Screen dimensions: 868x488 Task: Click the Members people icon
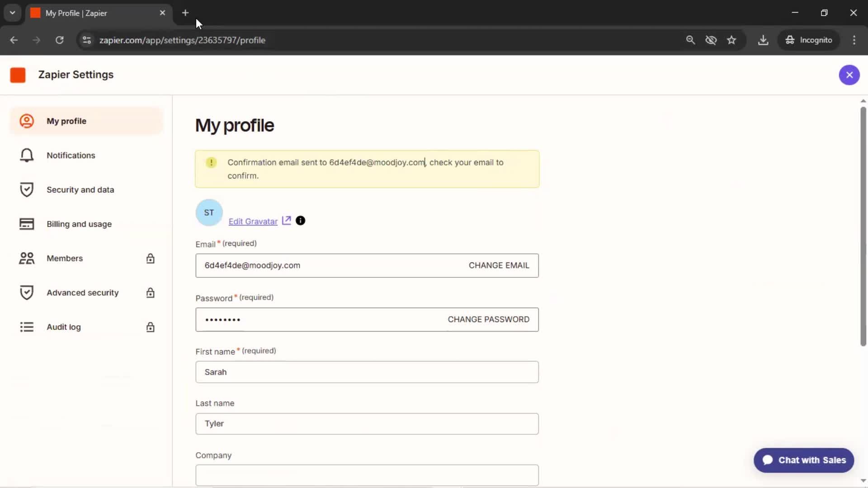[x=27, y=258]
